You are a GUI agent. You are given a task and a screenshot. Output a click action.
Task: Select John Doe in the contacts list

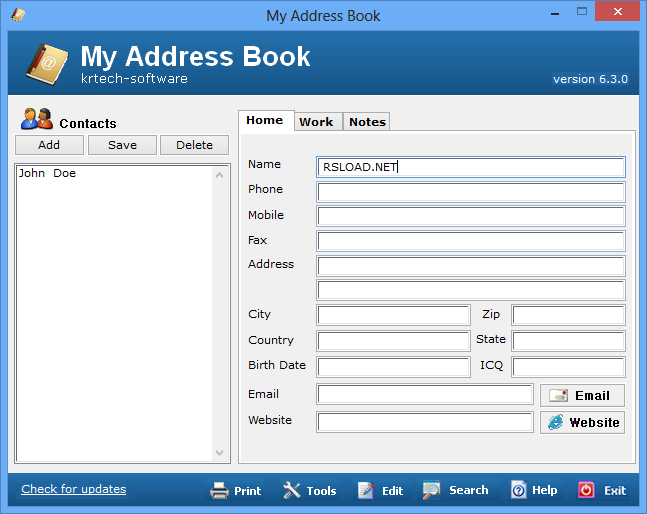click(x=47, y=173)
